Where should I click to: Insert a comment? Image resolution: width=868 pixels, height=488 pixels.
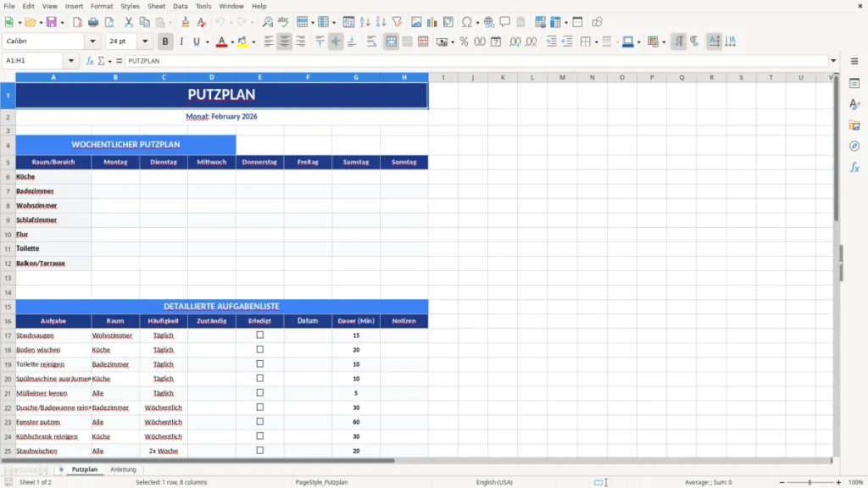pos(505,22)
